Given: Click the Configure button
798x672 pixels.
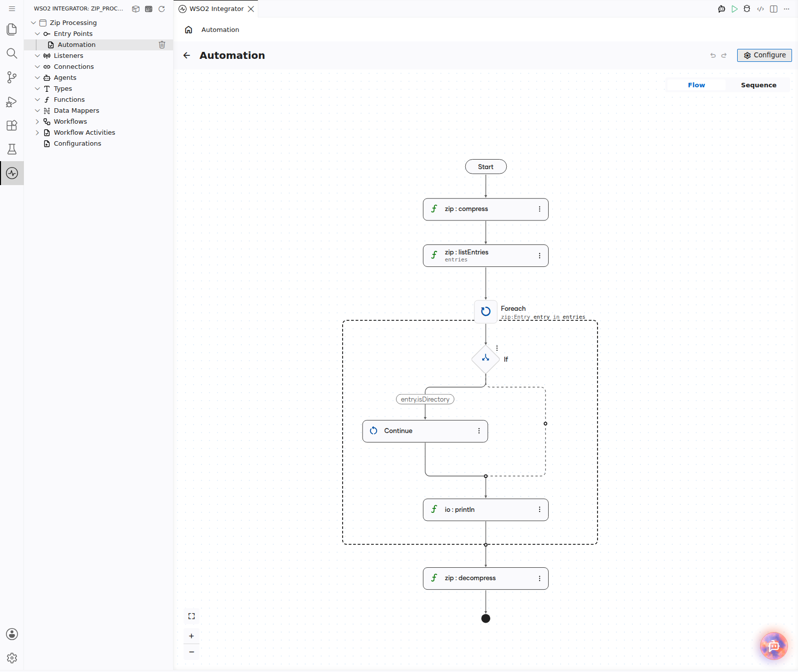Looking at the screenshot, I should 764,55.
